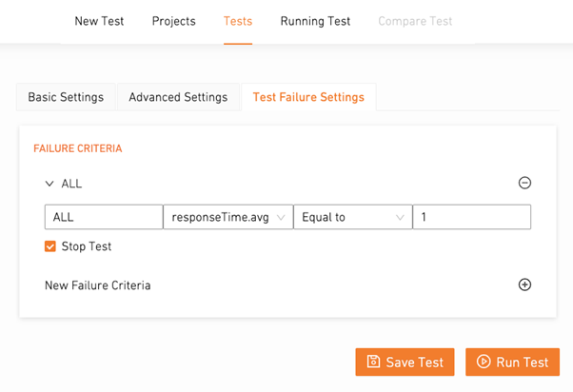Open Running Test in navigation
This screenshot has height=392, width=573.
coord(315,21)
